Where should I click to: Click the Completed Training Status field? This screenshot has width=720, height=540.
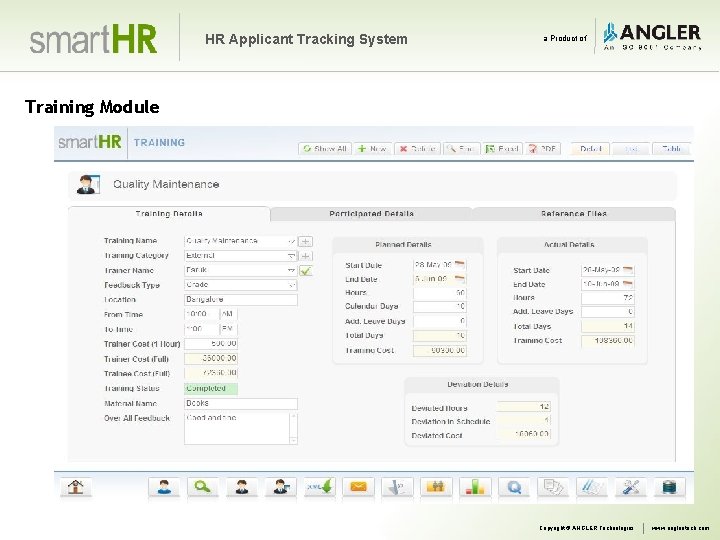(211, 388)
